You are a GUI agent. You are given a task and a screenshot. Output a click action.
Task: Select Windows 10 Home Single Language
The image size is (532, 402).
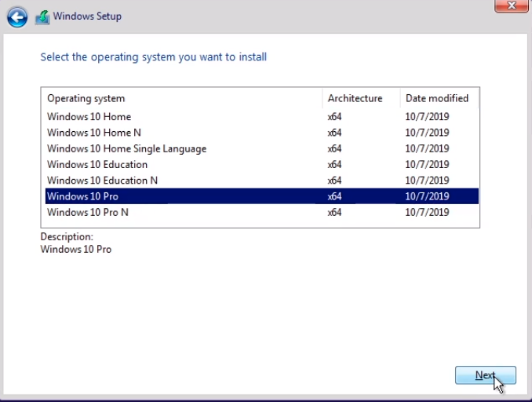coord(126,148)
